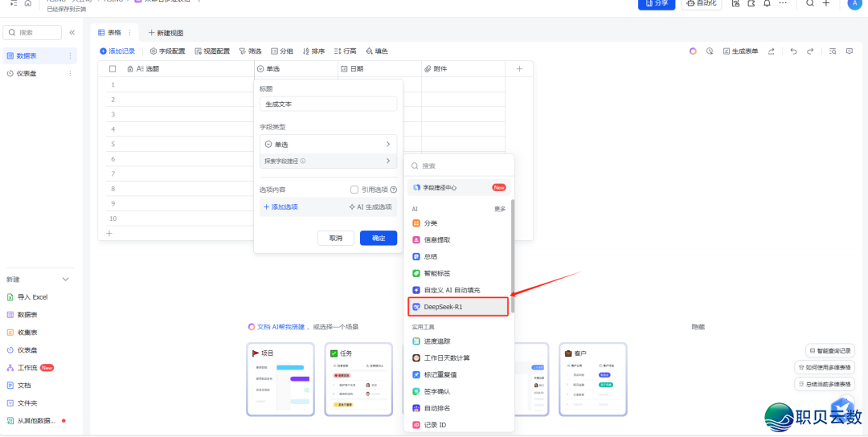Click the 生成表单 button
Image resolution: width=868 pixels, height=437 pixels.
(x=741, y=51)
